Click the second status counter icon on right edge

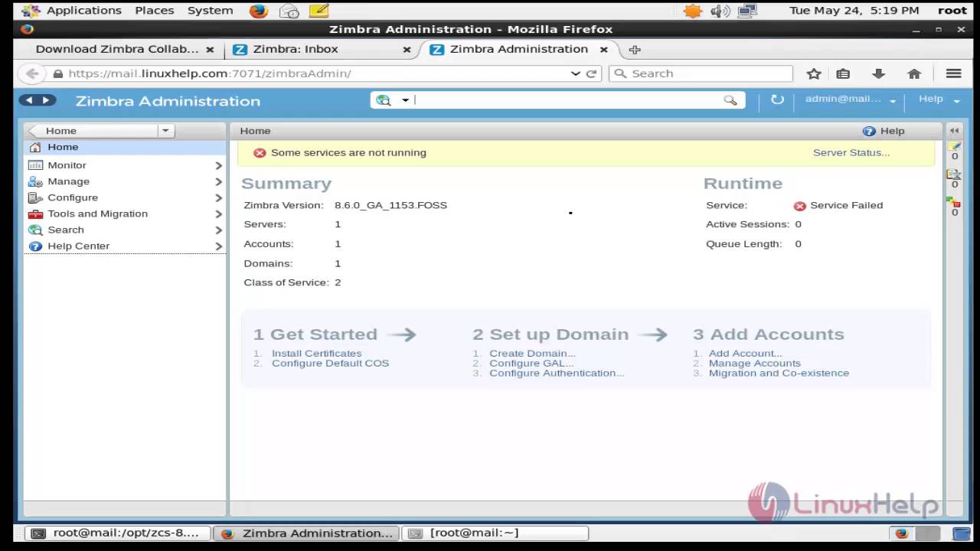point(954,174)
